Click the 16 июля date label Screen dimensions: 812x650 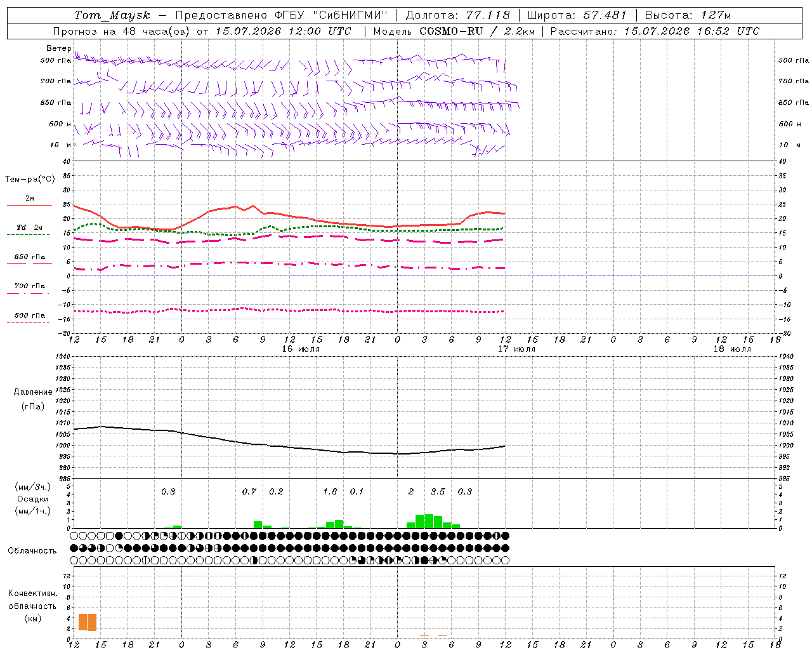(301, 349)
